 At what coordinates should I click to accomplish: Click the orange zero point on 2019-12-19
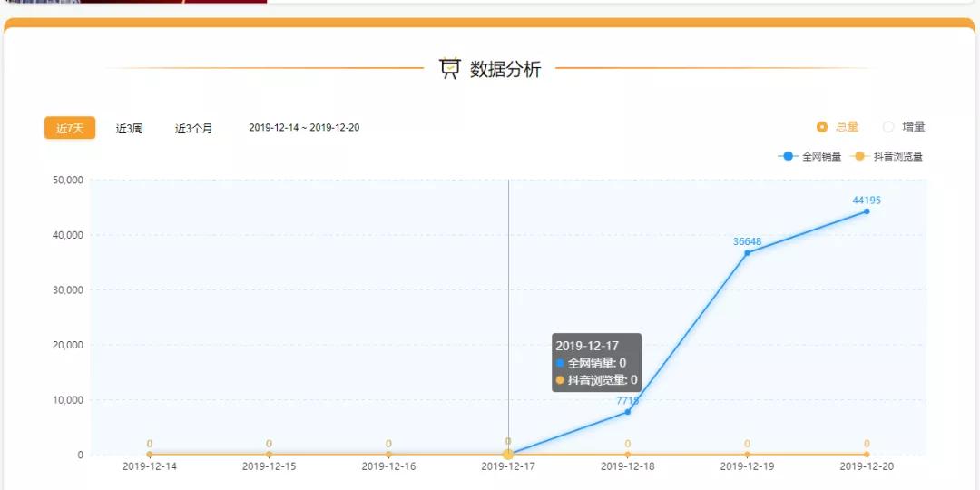(x=747, y=455)
